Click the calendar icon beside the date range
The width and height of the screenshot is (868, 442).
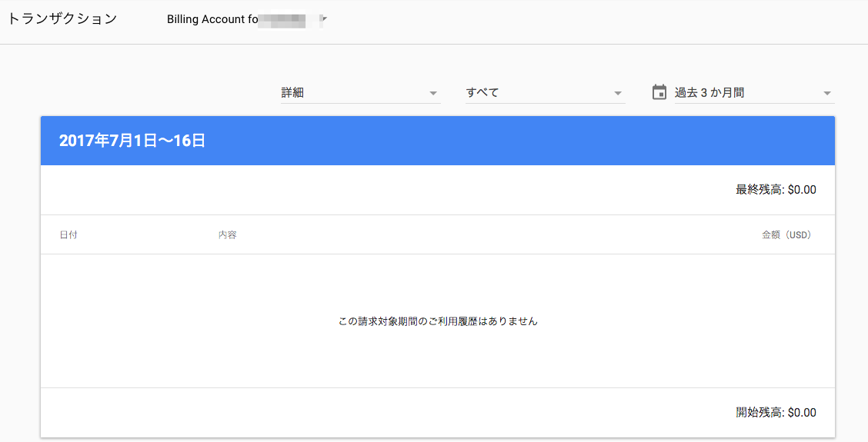(x=659, y=92)
